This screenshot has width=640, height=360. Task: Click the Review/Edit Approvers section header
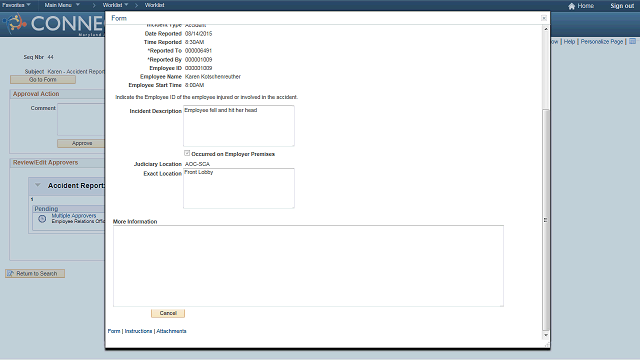pos(45,162)
